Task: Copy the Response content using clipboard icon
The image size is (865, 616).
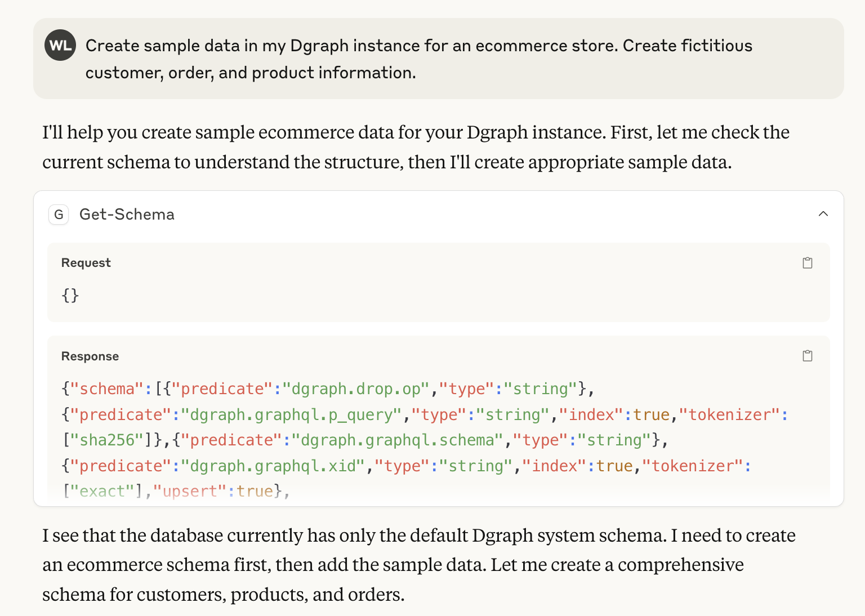Action: [x=807, y=356]
